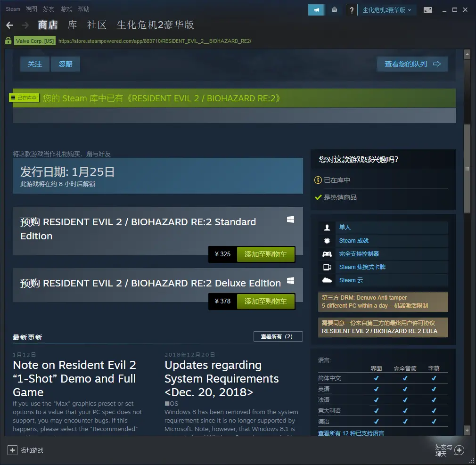
Task: Switch to the 商店 tab
Action: pyautogui.click(x=48, y=25)
